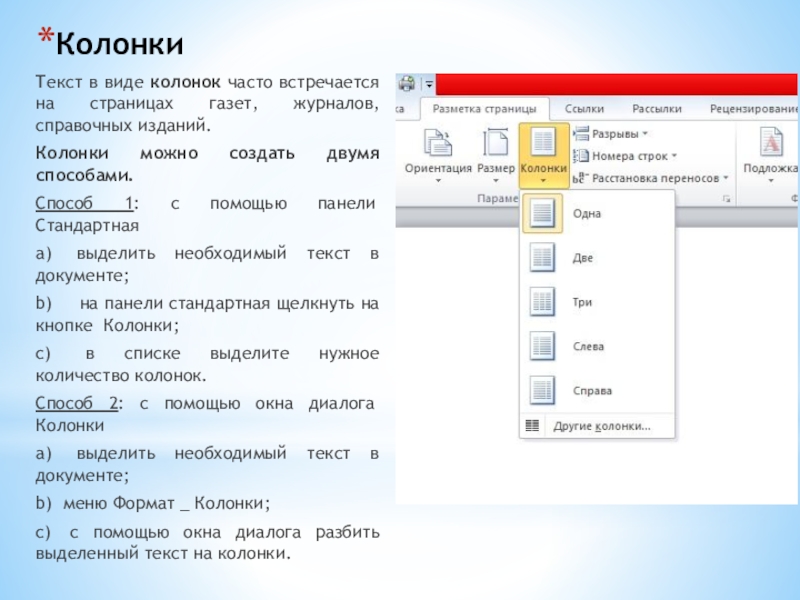
Task: Click the Номера строк button label
Action: 630,156
